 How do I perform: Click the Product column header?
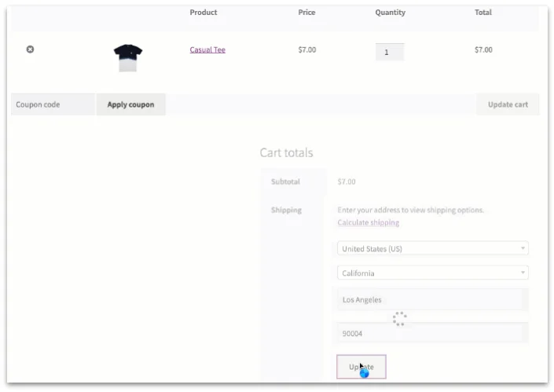[204, 13]
